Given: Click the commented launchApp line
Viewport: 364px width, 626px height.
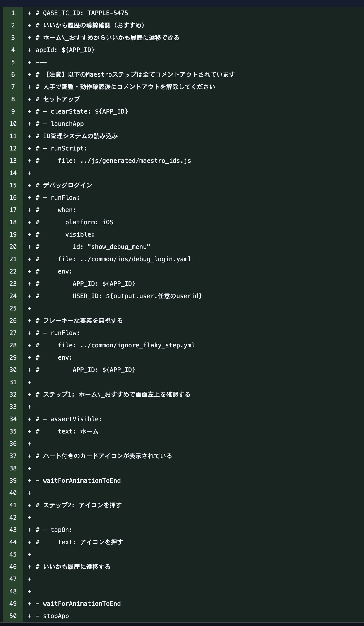Looking at the screenshot, I should (x=59, y=124).
